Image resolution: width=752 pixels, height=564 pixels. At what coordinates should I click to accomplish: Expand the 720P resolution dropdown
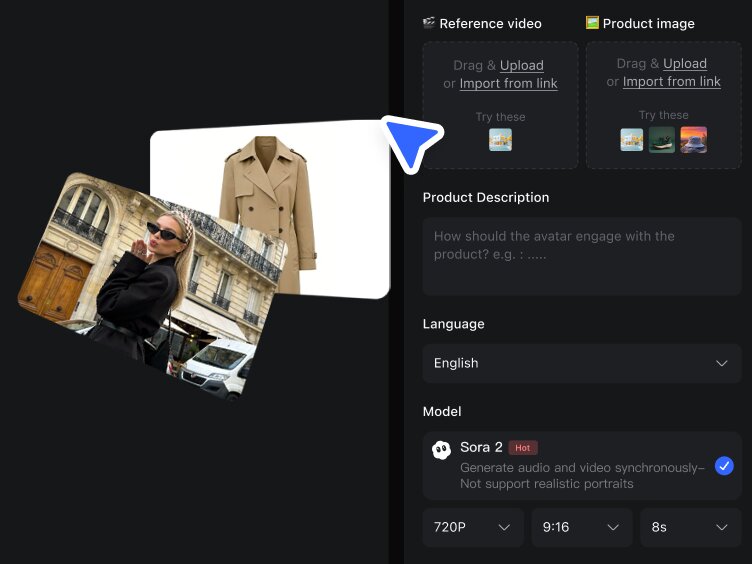tap(473, 527)
